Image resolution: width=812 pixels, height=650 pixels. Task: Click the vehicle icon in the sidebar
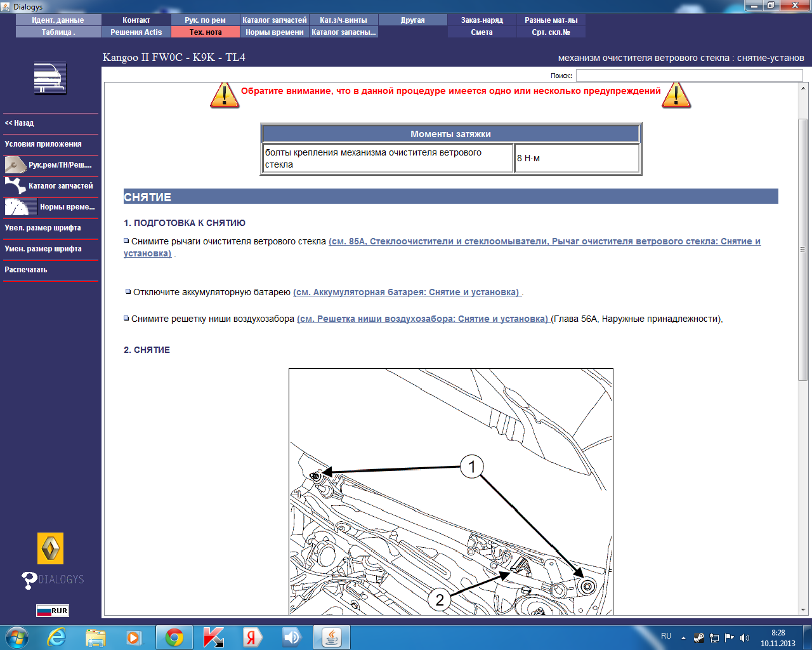tap(50, 79)
